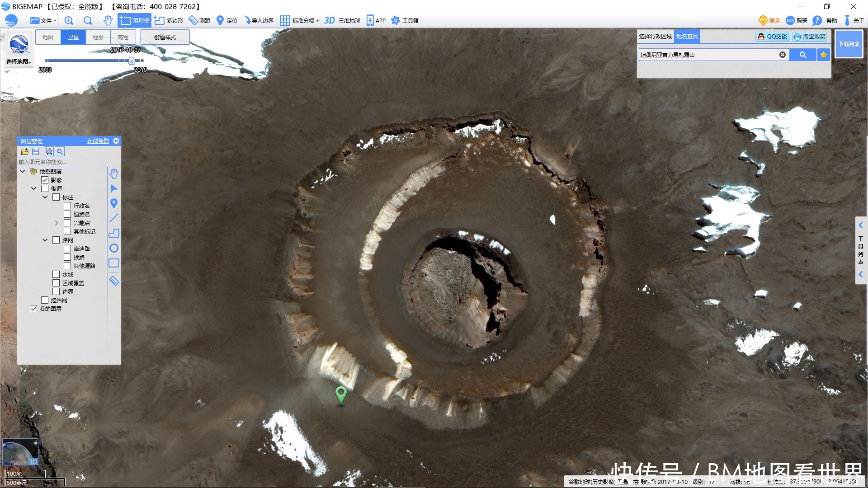Open the 标准分幅 dropdown
Viewport: 868px width, 488px height.
click(299, 20)
